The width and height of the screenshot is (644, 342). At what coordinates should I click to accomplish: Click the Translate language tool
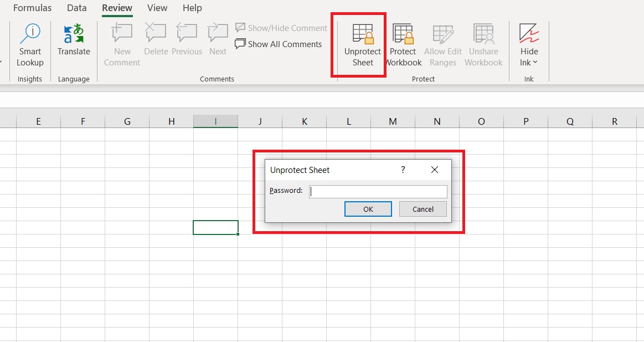tap(74, 40)
